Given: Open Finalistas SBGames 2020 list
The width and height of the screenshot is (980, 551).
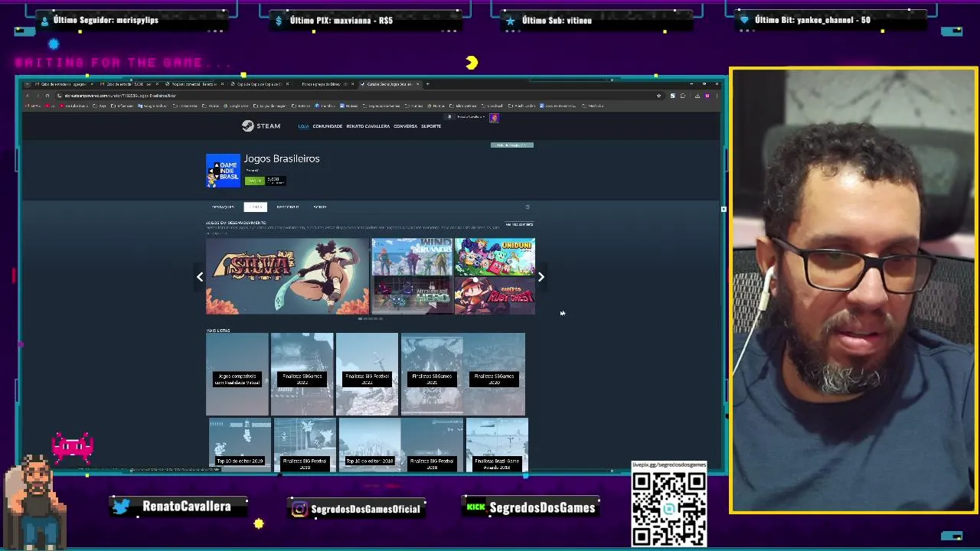Looking at the screenshot, I should 494,374.
